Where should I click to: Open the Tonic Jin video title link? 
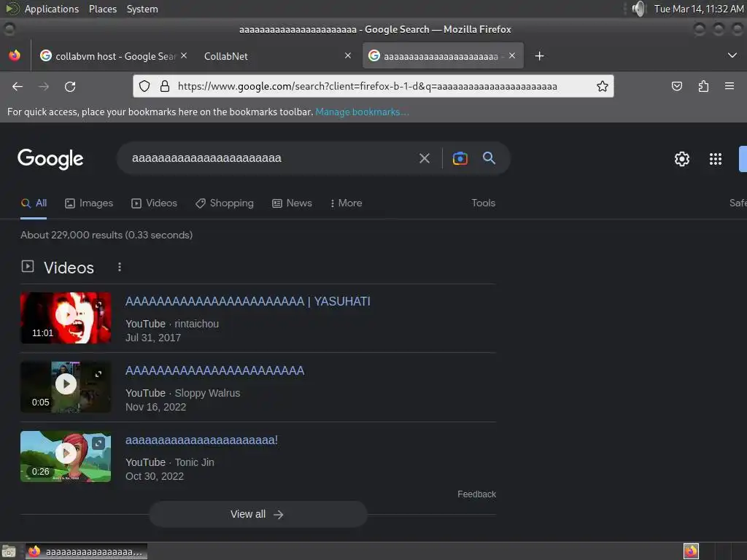tap(201, 440)
